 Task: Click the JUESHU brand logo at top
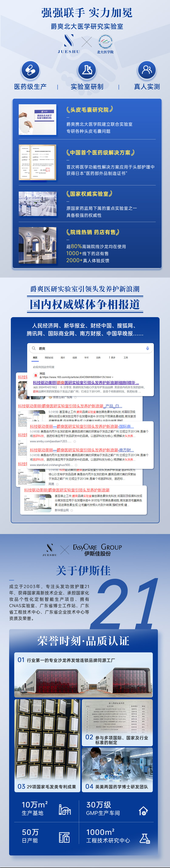pyautogui.click(x=69, y=44)
